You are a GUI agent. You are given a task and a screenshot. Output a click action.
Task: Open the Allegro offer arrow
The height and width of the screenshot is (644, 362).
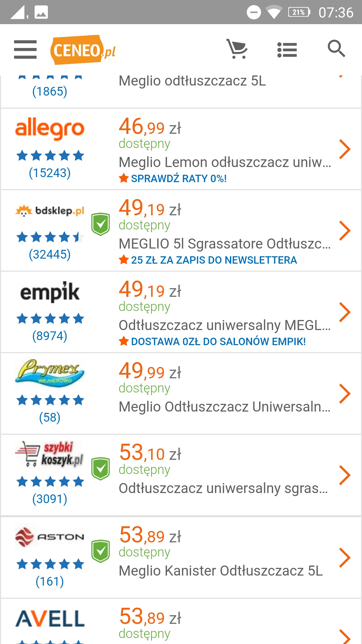(345, 149)
